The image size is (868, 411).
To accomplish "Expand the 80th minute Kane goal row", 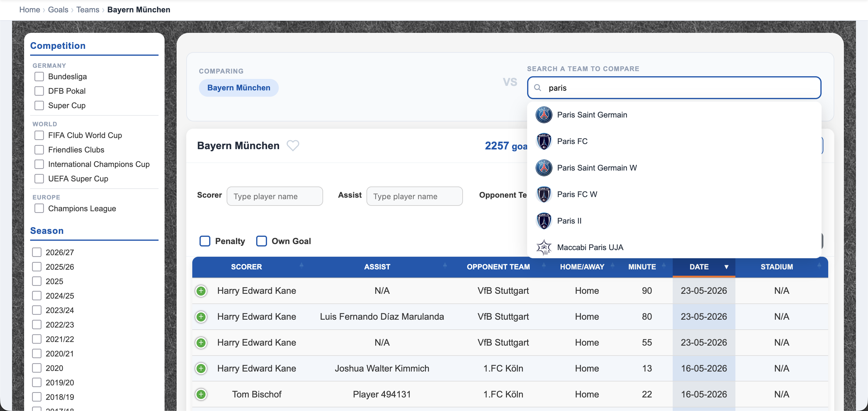I will pyautogui.click(x=201, y=317).
